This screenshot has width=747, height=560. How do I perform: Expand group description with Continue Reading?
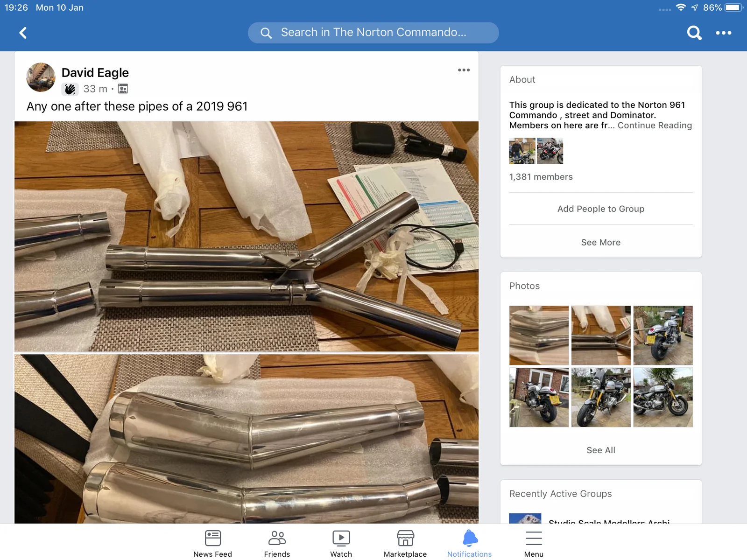coord(655,125)
